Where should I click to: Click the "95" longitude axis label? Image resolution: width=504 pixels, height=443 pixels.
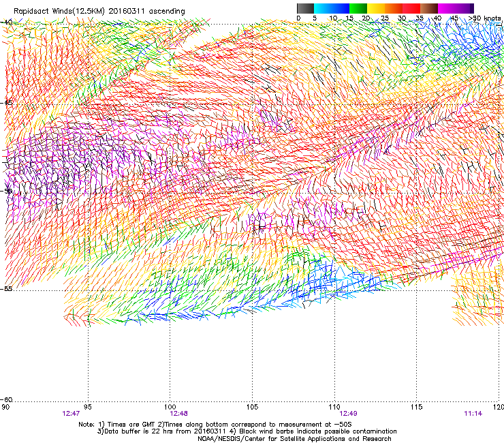(x=88, y=407)
